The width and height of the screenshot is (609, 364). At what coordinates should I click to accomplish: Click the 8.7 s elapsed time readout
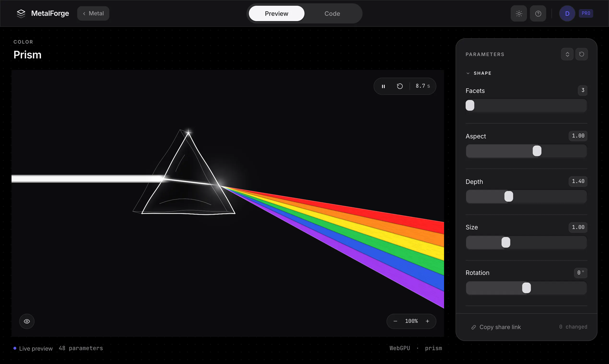423,86
